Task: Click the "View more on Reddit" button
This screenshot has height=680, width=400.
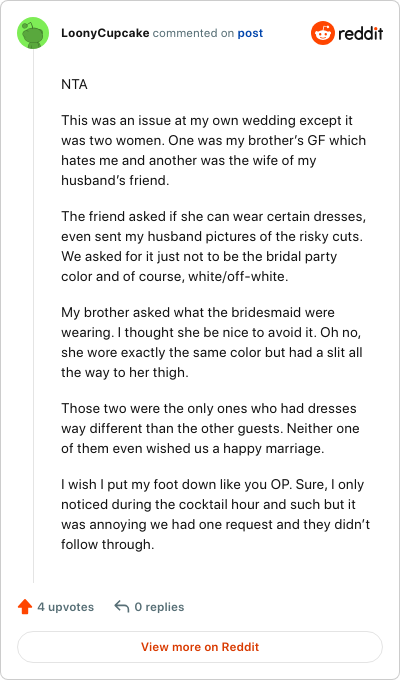Action: click(200, 647)
